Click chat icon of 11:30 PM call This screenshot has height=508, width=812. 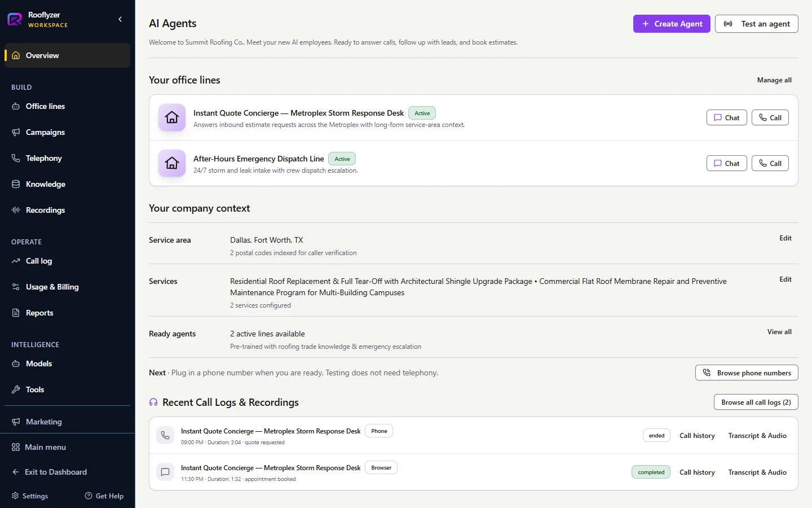click(165, 472)
